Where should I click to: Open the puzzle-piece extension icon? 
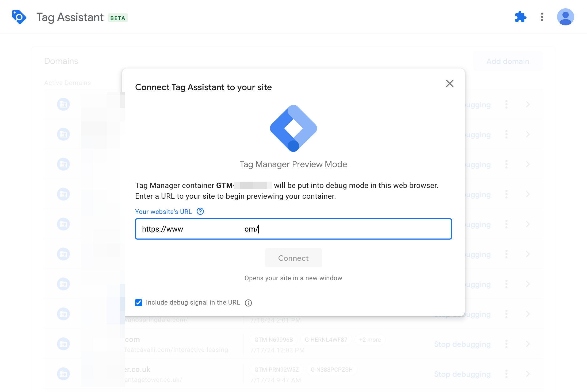tap(520, 17)
